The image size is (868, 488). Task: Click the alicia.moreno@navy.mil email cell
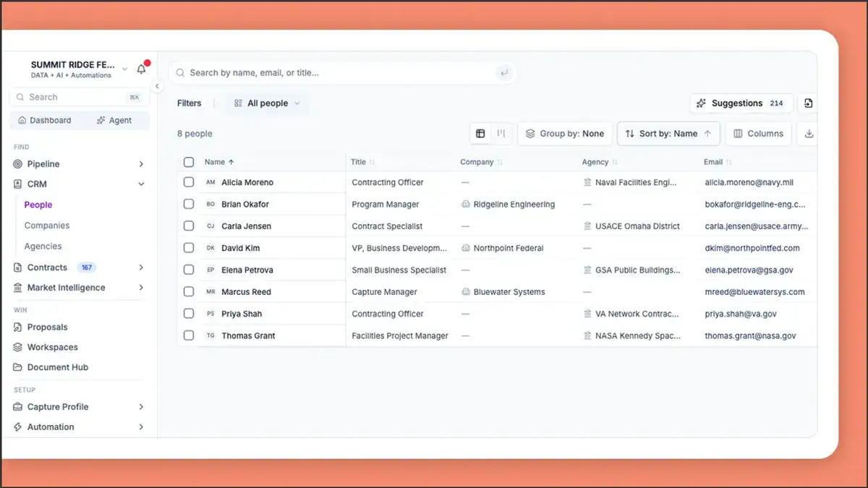749,183
